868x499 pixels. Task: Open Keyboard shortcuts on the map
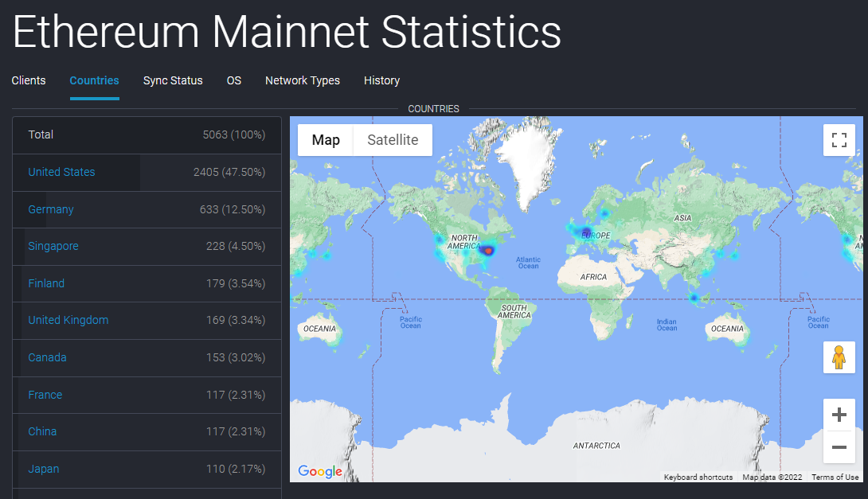(698, 477)
